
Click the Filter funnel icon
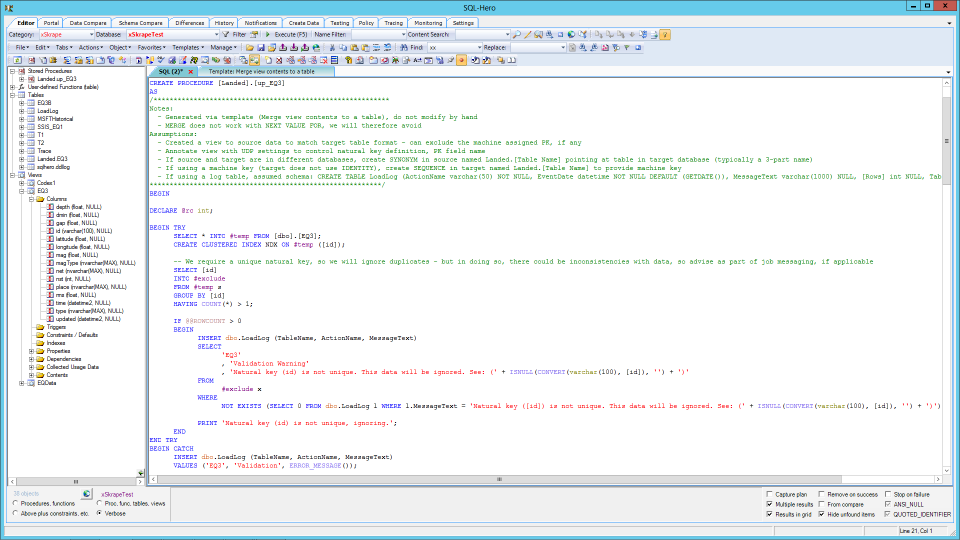pos(226,34)
